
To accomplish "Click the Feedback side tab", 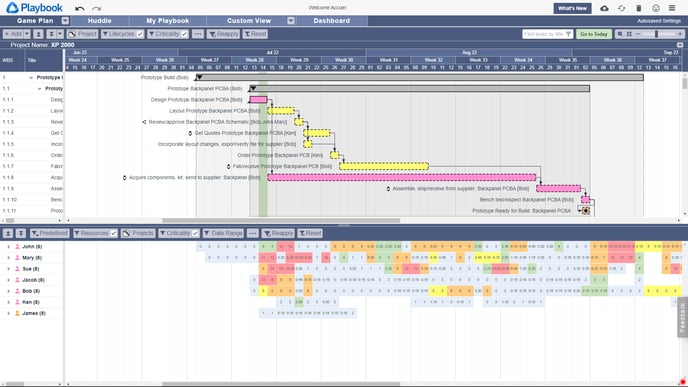I will [x=682, y=317].
